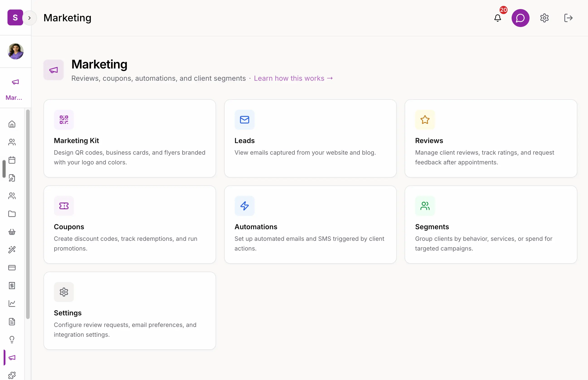Open the marketing Settings card
588x380 pixels.
pos(130,311)
